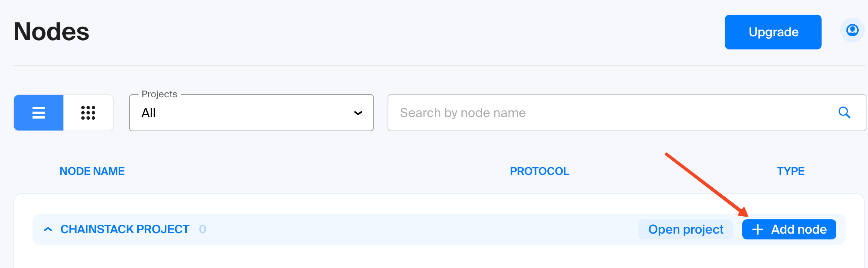Click the Projects field label
The width and height of the screenshot is (868, 268).
pyautogui.click(x=159, y=94)
